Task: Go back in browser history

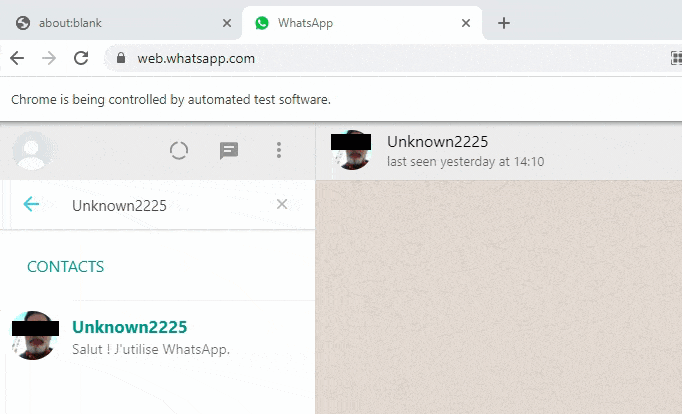Action: tap(17, 58)
